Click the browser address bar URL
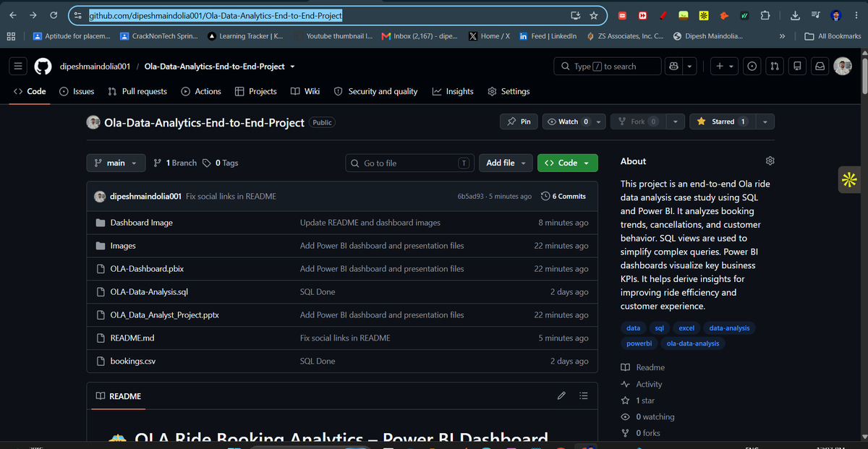The height and width of the screenshot is (449, 868). pyautogui.click(x=216, y=15)
